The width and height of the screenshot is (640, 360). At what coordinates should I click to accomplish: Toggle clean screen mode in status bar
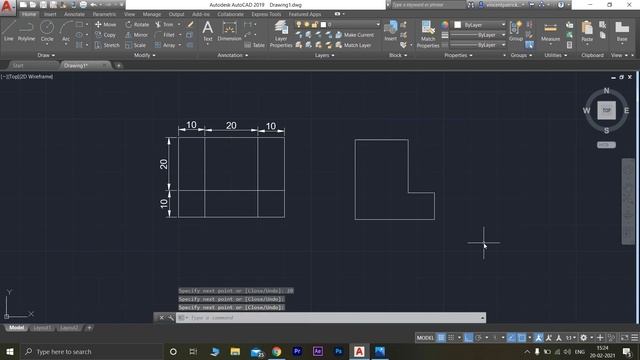624,338
